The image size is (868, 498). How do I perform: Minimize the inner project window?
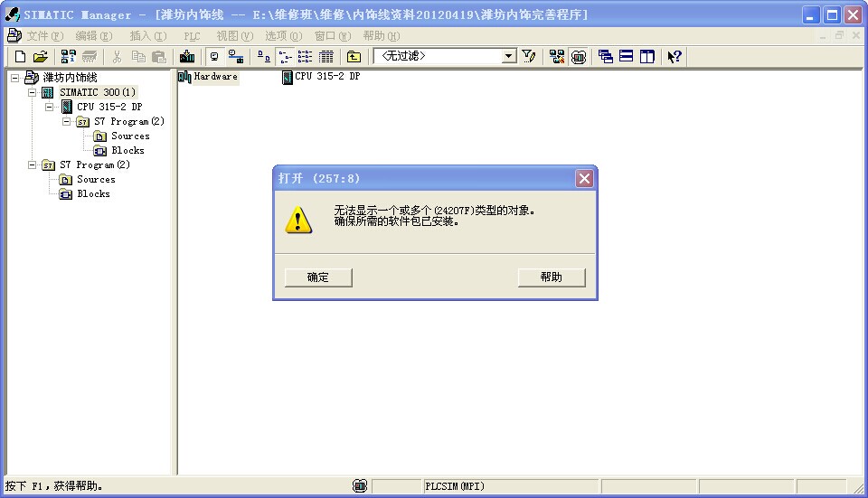823,35
